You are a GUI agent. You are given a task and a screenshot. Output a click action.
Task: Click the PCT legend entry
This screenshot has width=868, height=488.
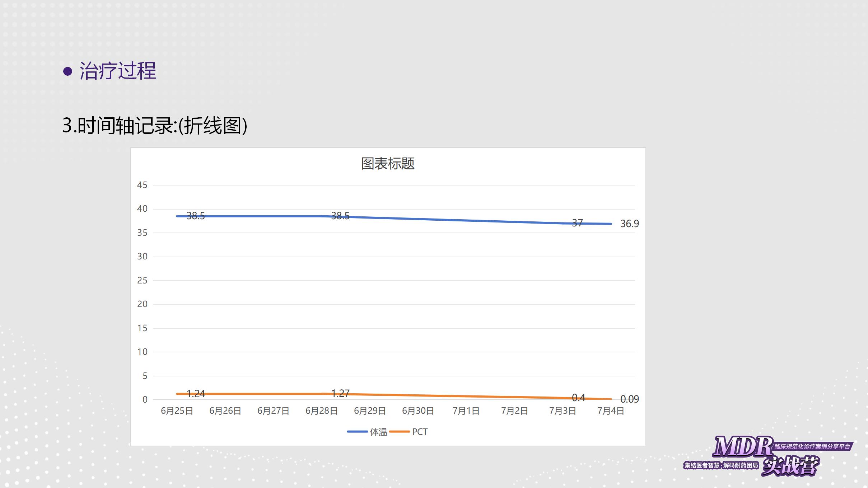pos(419,432)
